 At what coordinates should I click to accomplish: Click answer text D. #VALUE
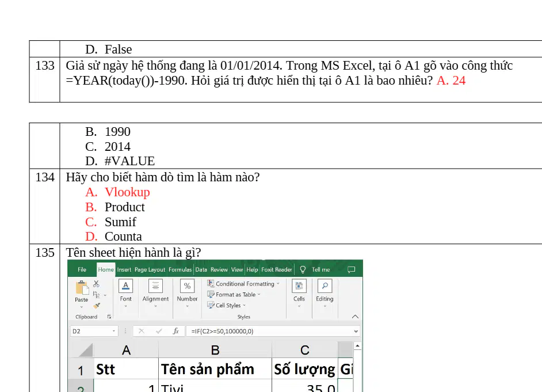(120, 161)
